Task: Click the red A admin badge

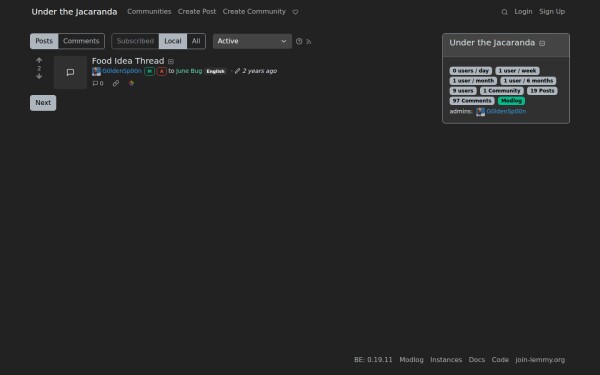Action: tap(161, 72)
